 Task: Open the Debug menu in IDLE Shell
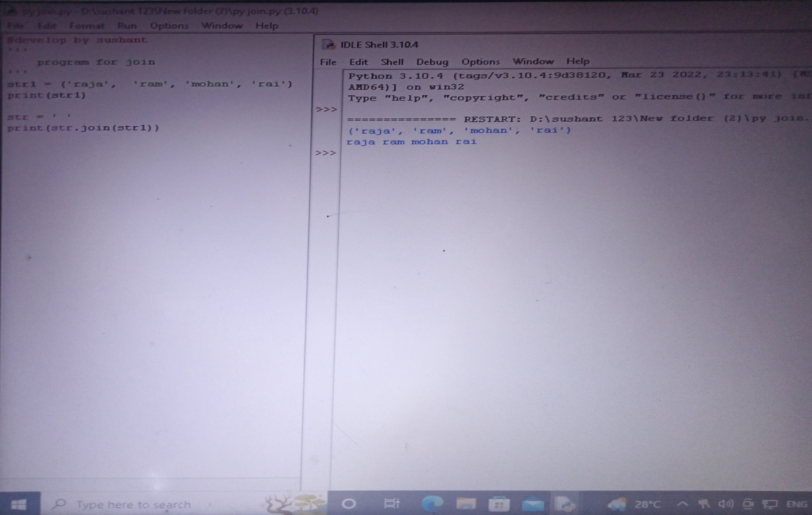point(432,62)
